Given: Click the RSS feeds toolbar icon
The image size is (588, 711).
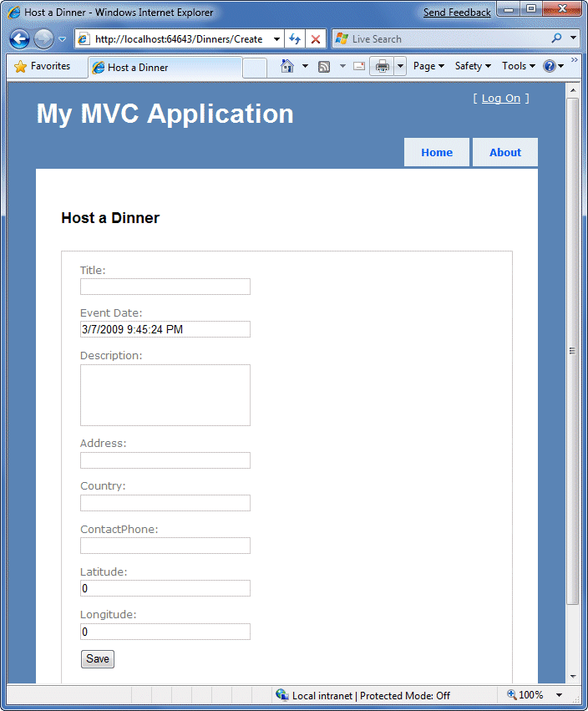Looking at the screenshot, I should (x=324, y=67).
